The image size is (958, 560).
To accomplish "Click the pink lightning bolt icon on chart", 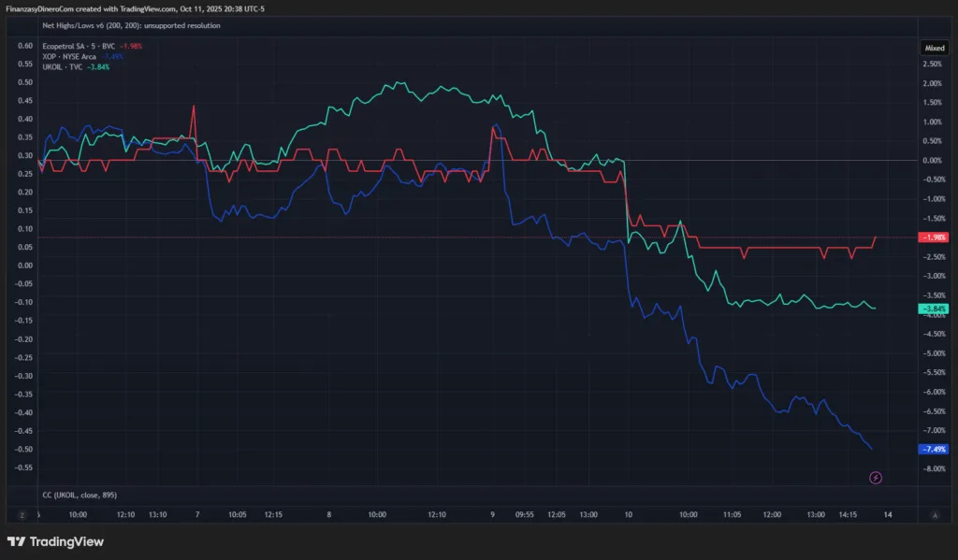I will pyautogui.click(x=876, y=478).
